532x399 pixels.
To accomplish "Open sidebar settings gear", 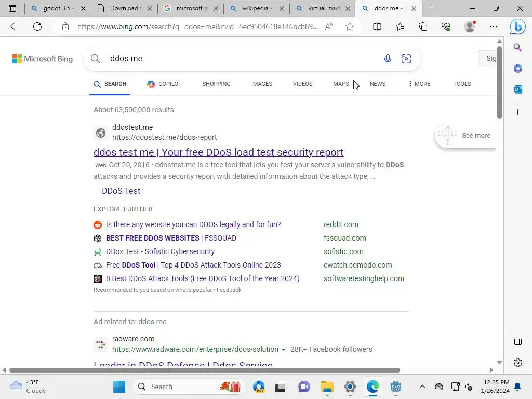I will 518,362.
